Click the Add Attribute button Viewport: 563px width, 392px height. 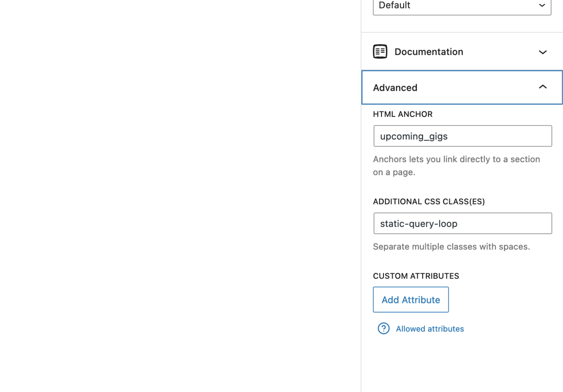click(x=411, y=300)
